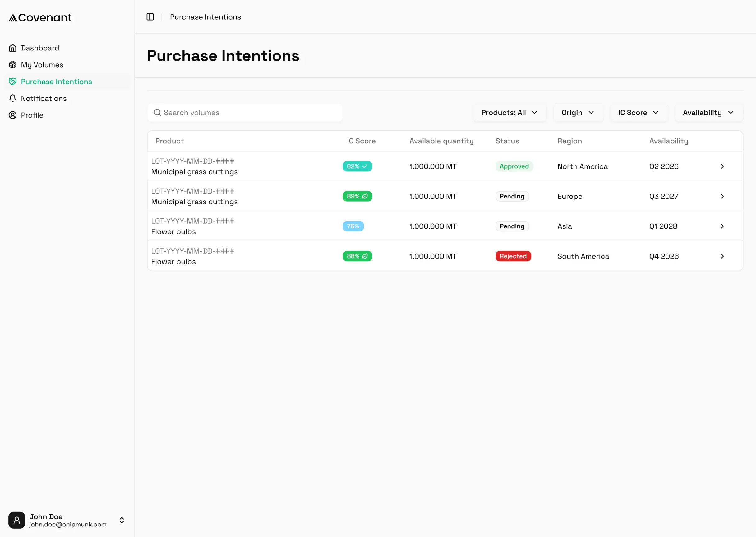
Task: Click the My Volumes box icon
Action: click(12, 65)
